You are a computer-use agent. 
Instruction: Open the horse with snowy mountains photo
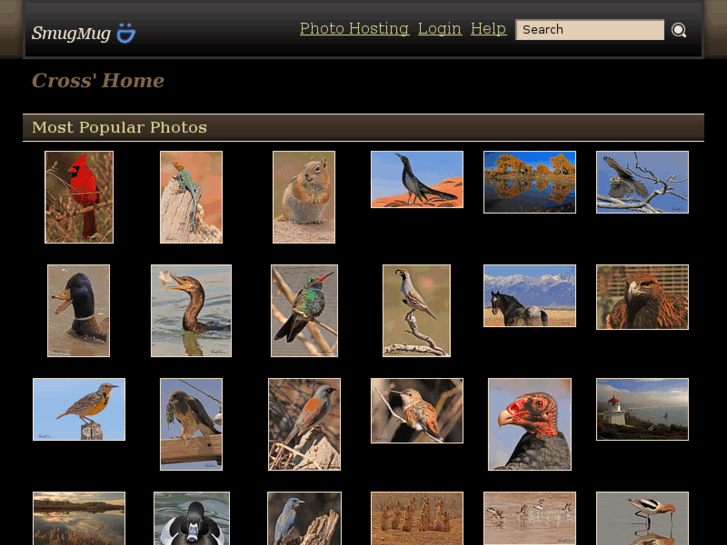529,296
